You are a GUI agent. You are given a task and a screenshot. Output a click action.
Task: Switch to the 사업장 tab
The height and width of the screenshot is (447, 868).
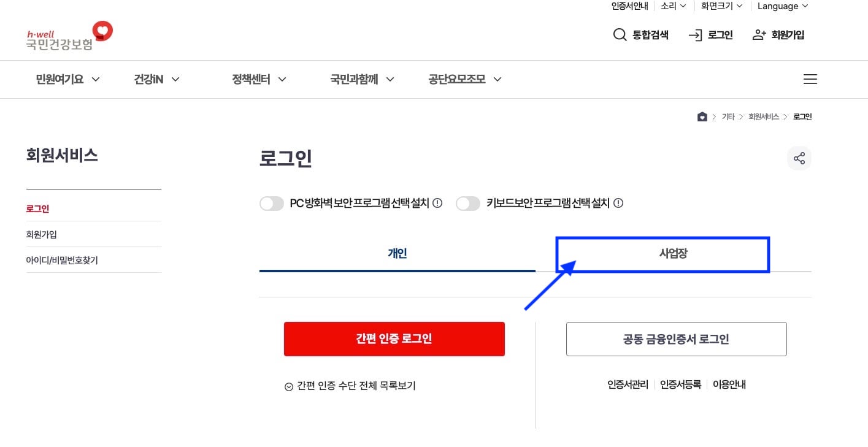click(x=662, y=253)
